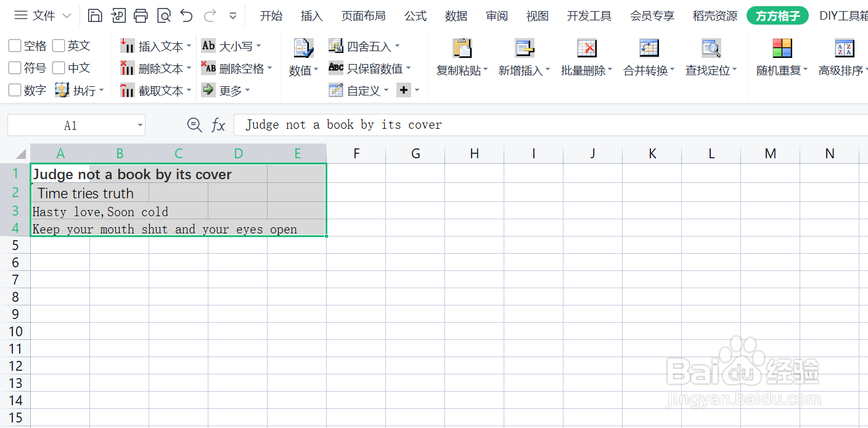This screenshot has width=868, height=428.
Task: Expand the 四舍五入 dropdown arrow
Action: coord(397,46)
